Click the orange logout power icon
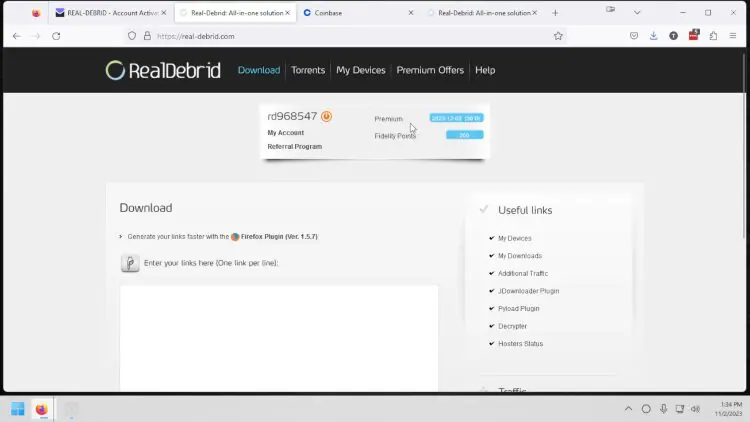750x422 pixels. pos(326,116)
